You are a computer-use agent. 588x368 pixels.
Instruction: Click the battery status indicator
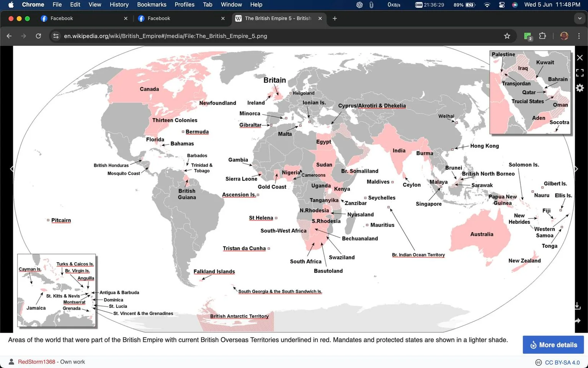click(x=464, y=5)
